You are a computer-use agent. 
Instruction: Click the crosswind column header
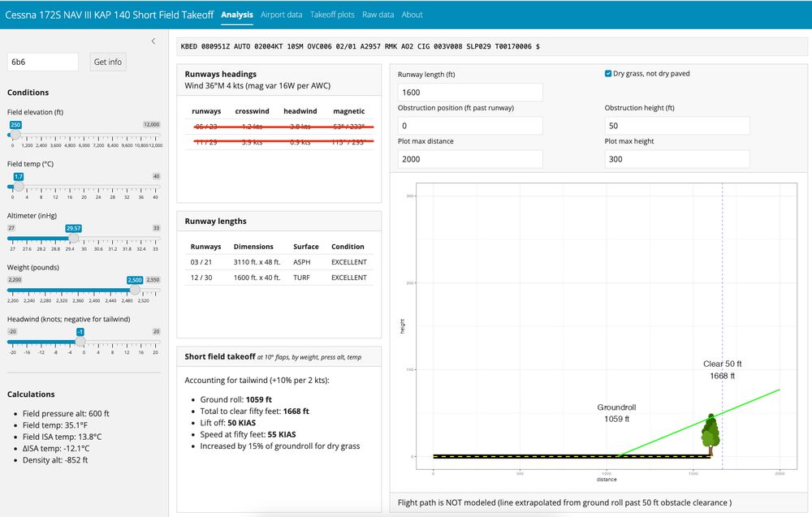tap(253, 111)
